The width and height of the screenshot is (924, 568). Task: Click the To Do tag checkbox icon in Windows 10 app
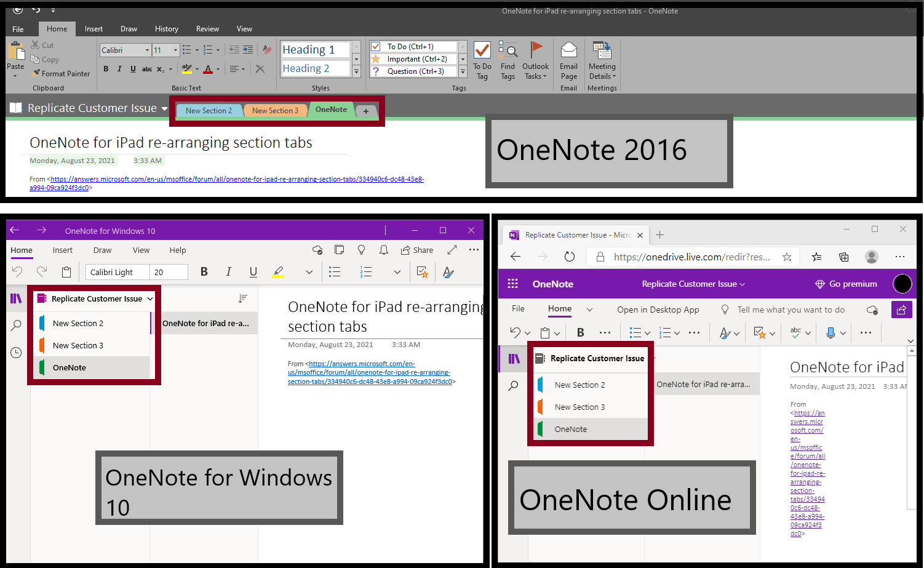click(423, 272)
